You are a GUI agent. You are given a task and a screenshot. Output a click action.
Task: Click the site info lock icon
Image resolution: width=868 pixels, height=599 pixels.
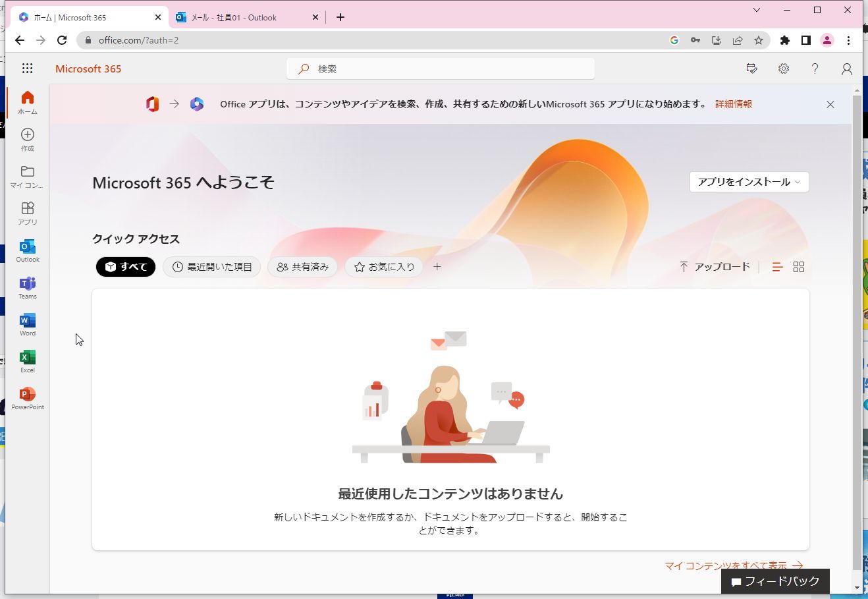coord(88,40)
